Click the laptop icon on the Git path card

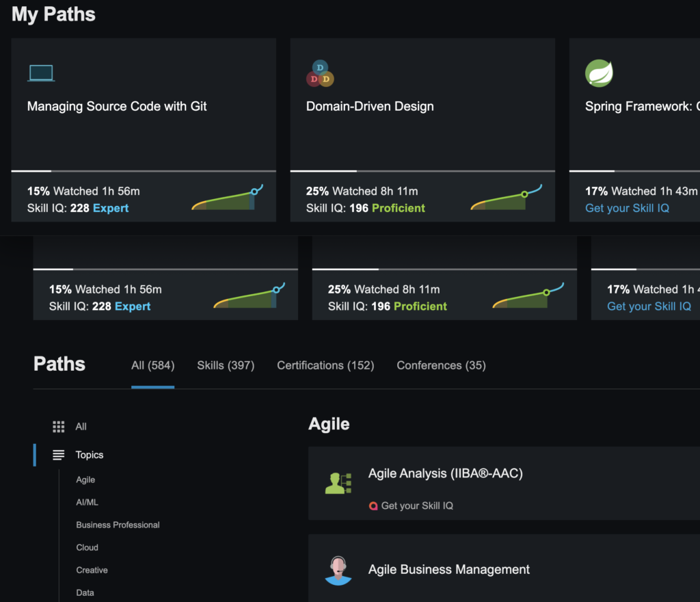click(41, 73)
